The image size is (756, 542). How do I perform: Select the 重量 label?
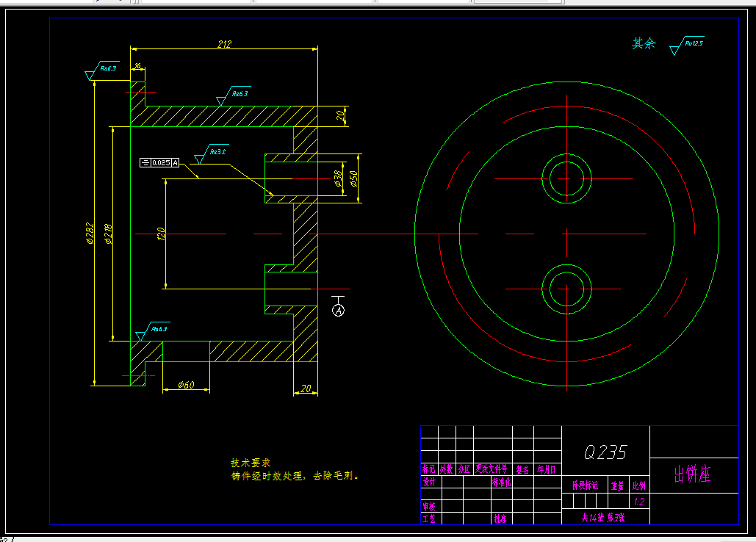coord(618,486)
